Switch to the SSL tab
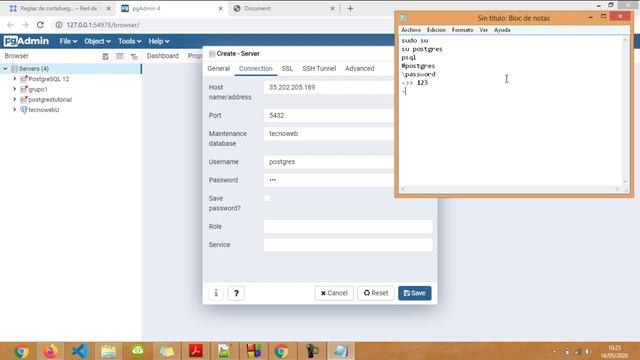 tap(287, 69)
